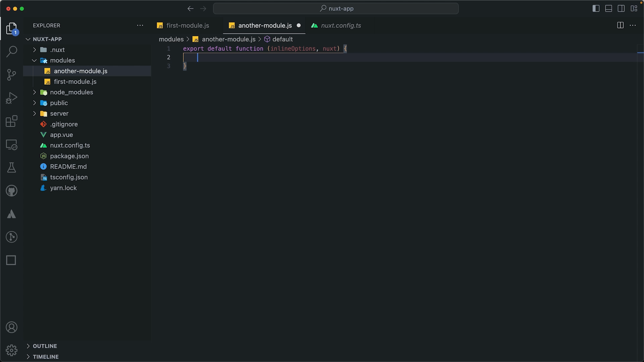Expand the server folder
Viewport: 644px width, 362px height.
pos(34,114)
